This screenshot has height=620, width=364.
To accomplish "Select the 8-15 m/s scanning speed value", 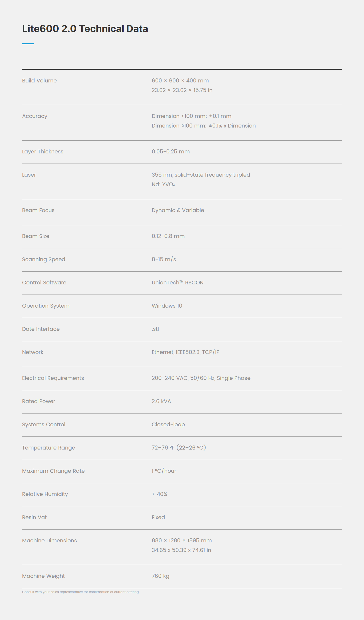I will click(x=164, y=259).
